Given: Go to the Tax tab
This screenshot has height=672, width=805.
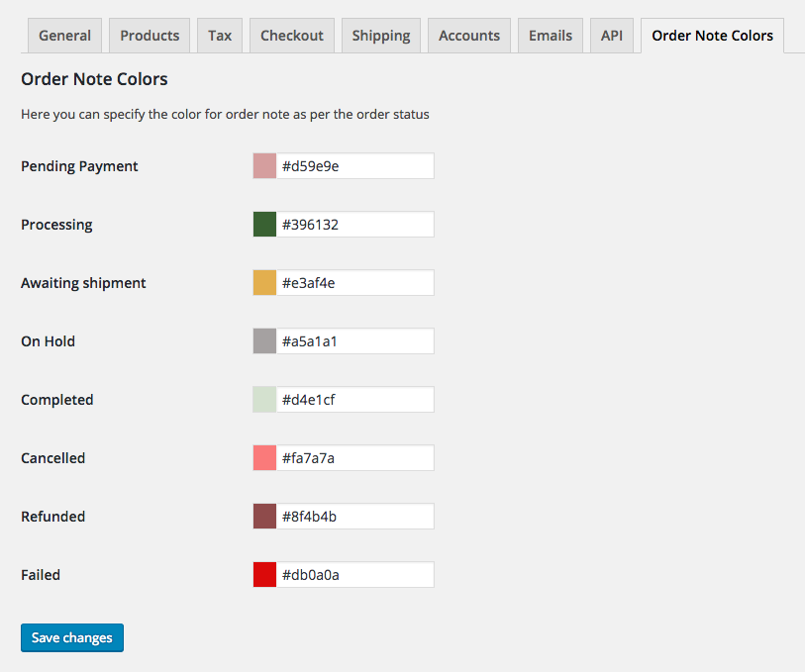Looking at the screenshot, I should point(220,36).
